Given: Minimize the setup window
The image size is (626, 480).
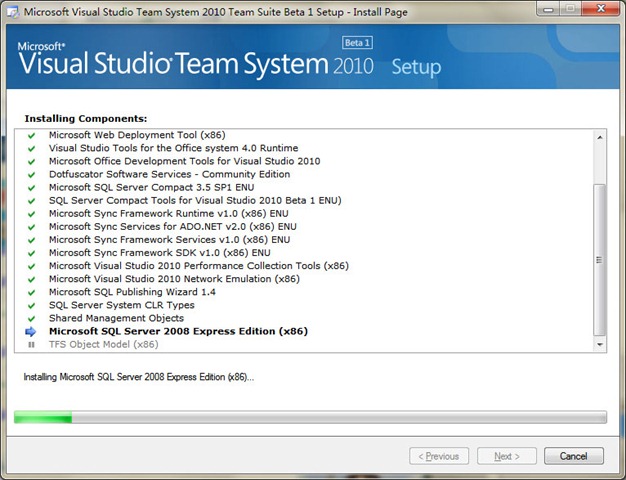Looking at the screenshot, I should [x=549, y=8].
